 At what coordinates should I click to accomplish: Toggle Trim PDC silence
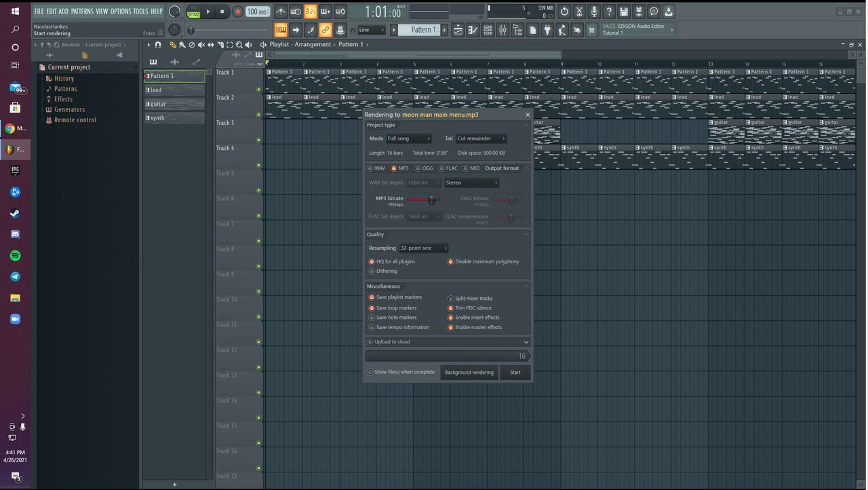[x=469, y=308]
